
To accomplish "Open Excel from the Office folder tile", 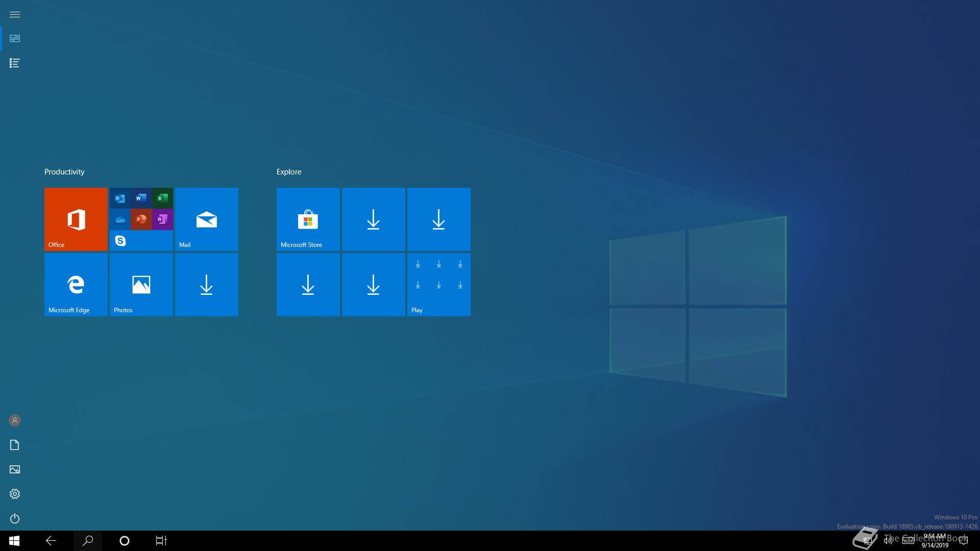I will pos(162,198).
